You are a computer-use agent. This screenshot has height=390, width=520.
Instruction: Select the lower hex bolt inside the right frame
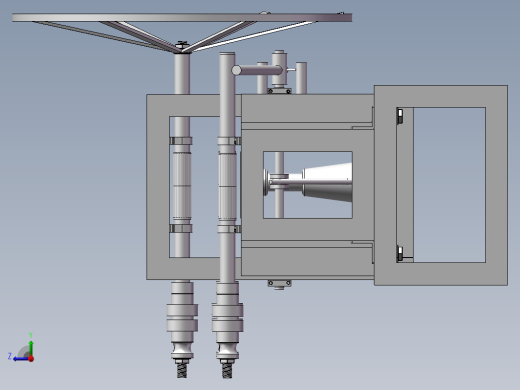pos(400,253)
